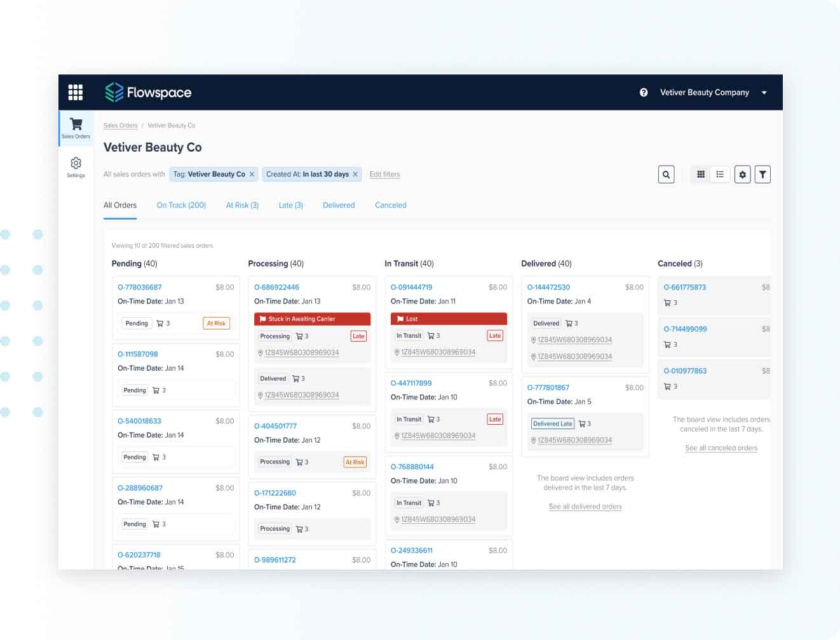Remove the Vetiver Beauty Co tag filter
This screenshot has height=640, width=840.
coord(252,174)
